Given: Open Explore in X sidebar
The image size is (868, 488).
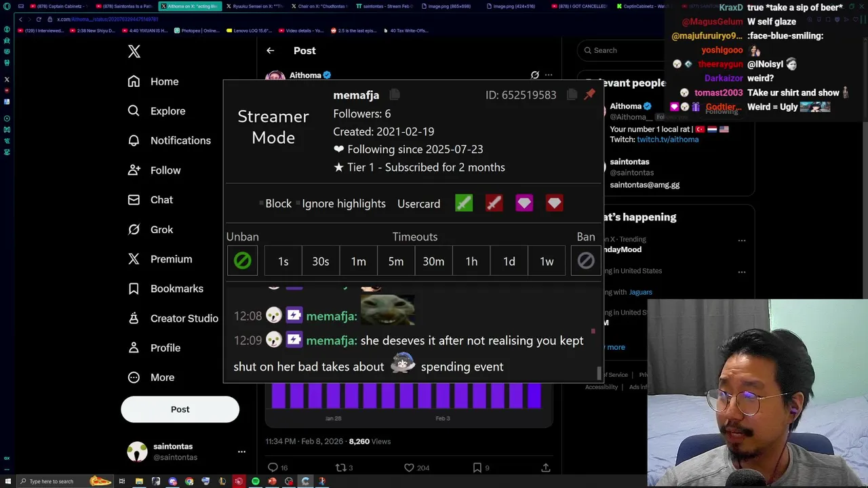Looking at the screenshot, I should click(x=157, y=111).
